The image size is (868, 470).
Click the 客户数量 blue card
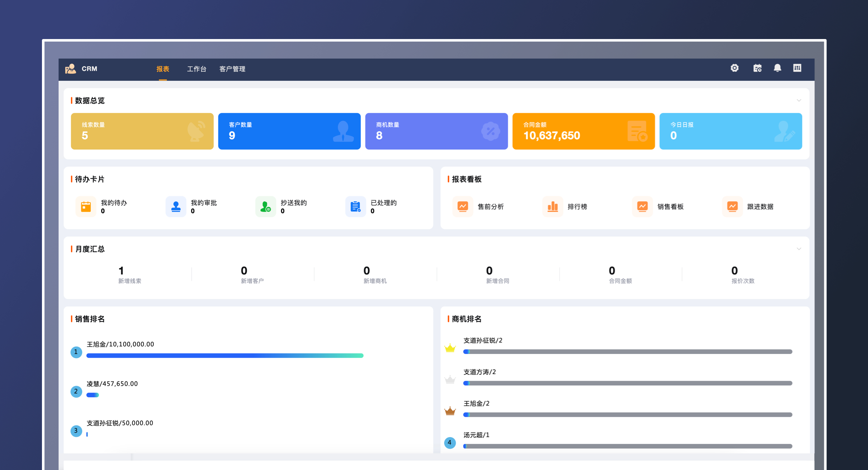289,131
